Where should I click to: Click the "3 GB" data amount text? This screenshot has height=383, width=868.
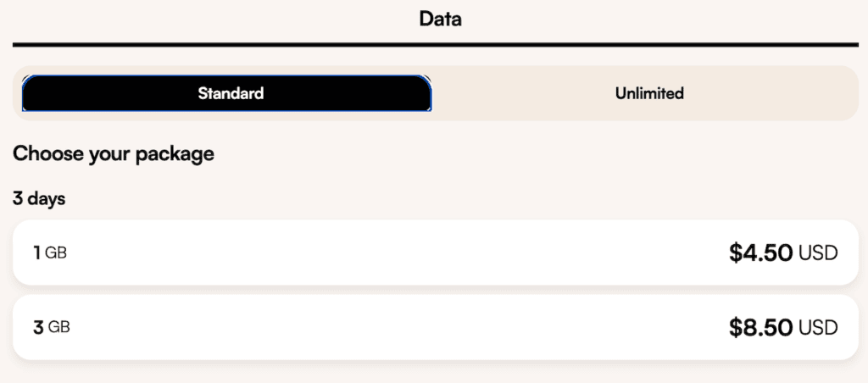[x=52, y=327]
